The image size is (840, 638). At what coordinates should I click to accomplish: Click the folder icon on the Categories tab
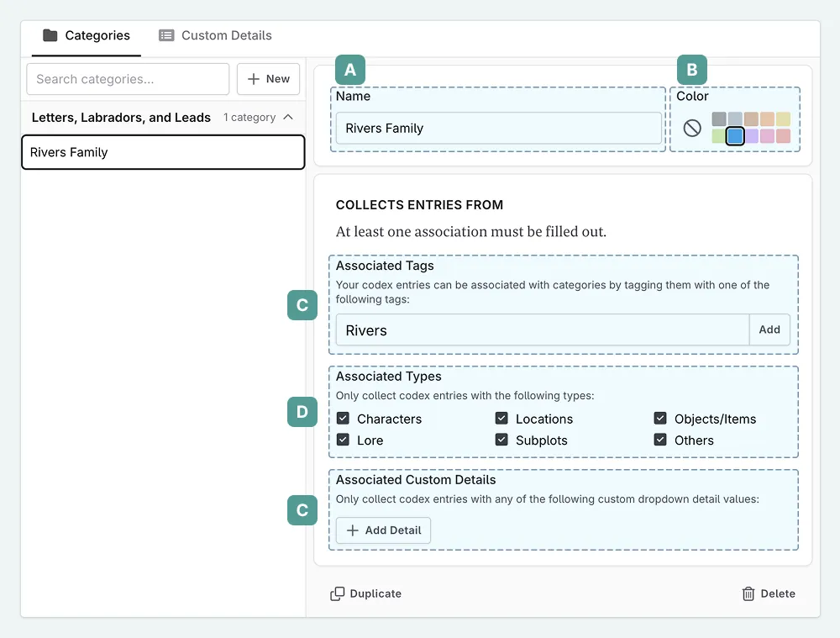point(50,35)
